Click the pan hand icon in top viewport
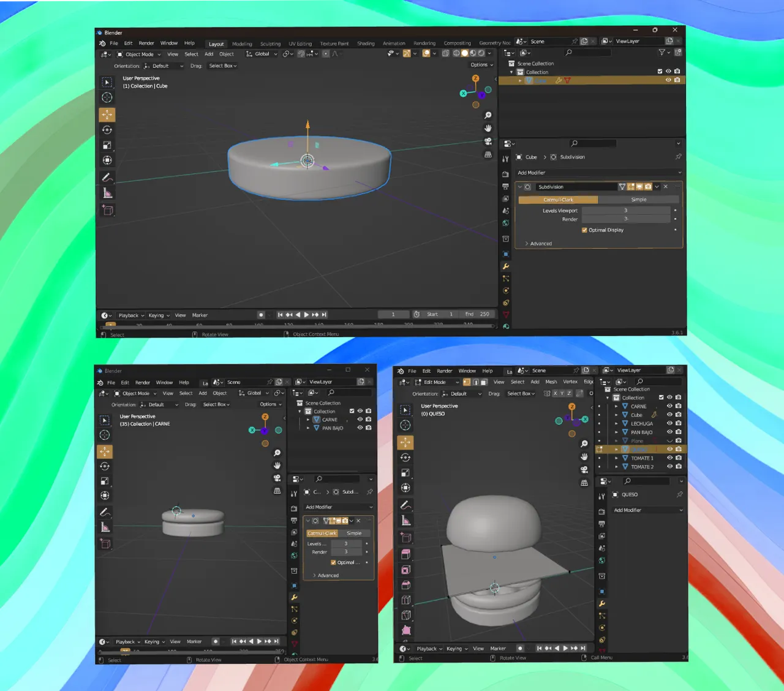The height and width of the screenshot is (691, 784). [488, 128]
